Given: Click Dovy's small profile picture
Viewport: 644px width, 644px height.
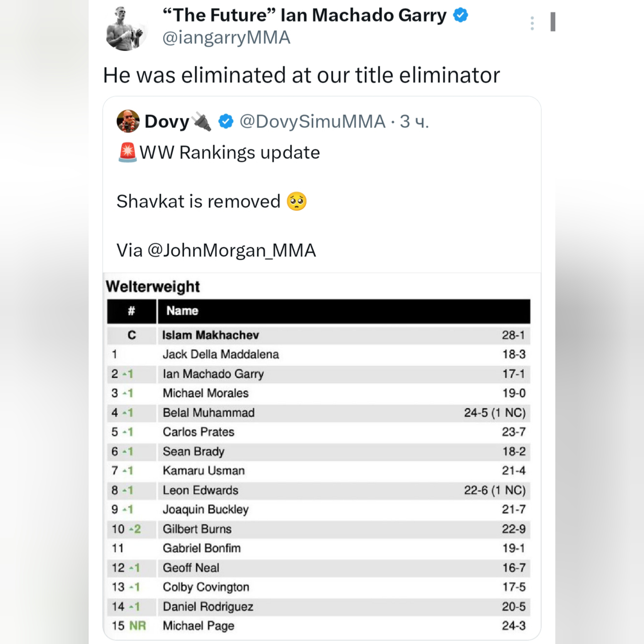Looking at the screenshot, I should 128,121.
